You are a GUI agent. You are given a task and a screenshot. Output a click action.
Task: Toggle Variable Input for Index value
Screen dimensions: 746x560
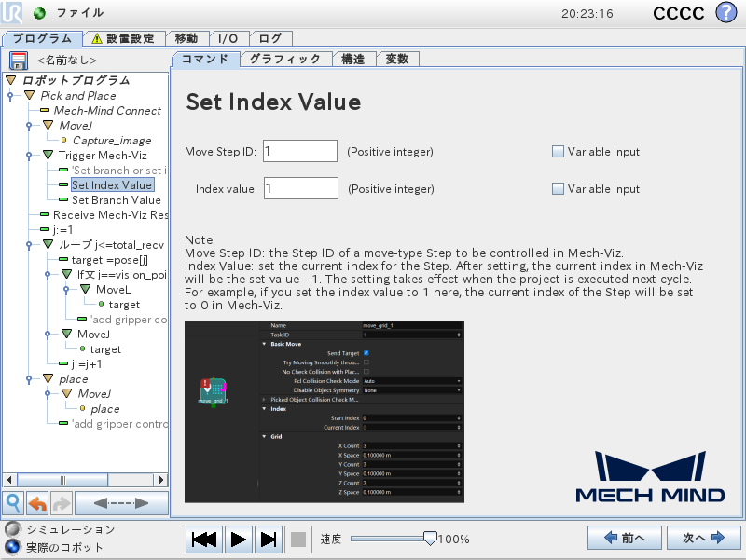click(x=558, y=189)
